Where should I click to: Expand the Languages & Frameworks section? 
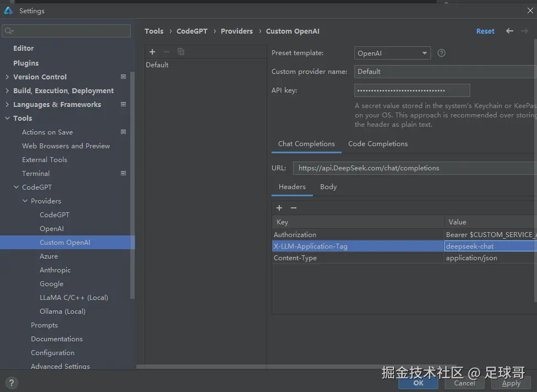click(7, 104)
